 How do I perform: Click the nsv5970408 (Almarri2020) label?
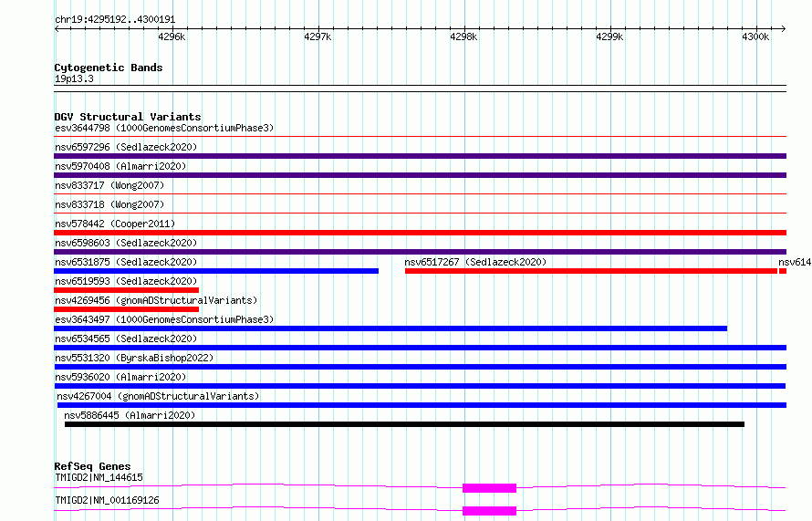120,166
